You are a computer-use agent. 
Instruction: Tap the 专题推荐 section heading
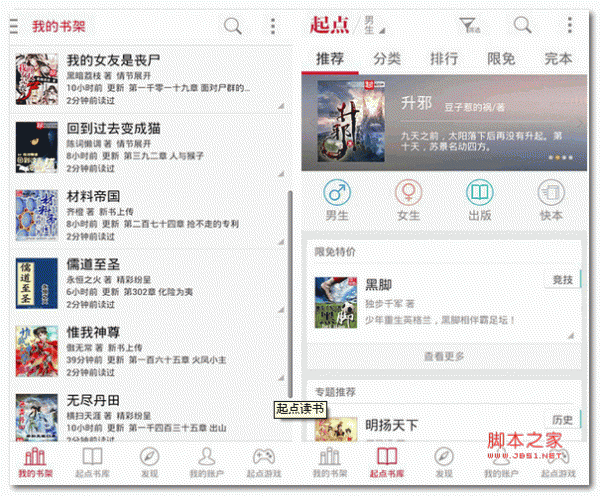tap(335, 392)
